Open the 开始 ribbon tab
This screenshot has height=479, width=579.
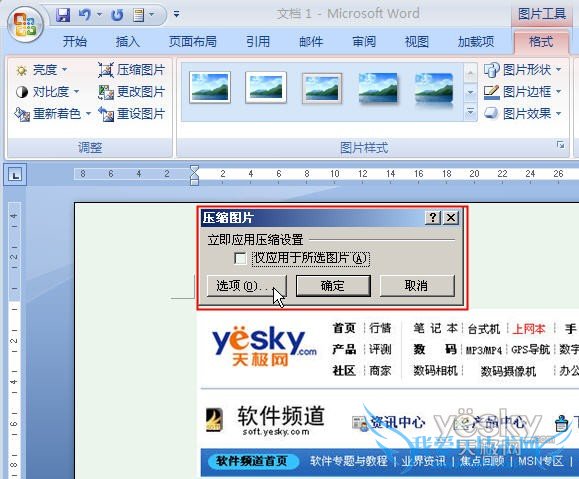pos(75,41)
